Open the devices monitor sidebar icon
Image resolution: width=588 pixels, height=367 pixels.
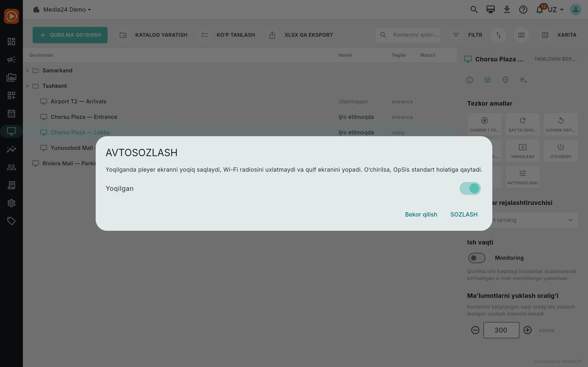click(x=11, y=131)
